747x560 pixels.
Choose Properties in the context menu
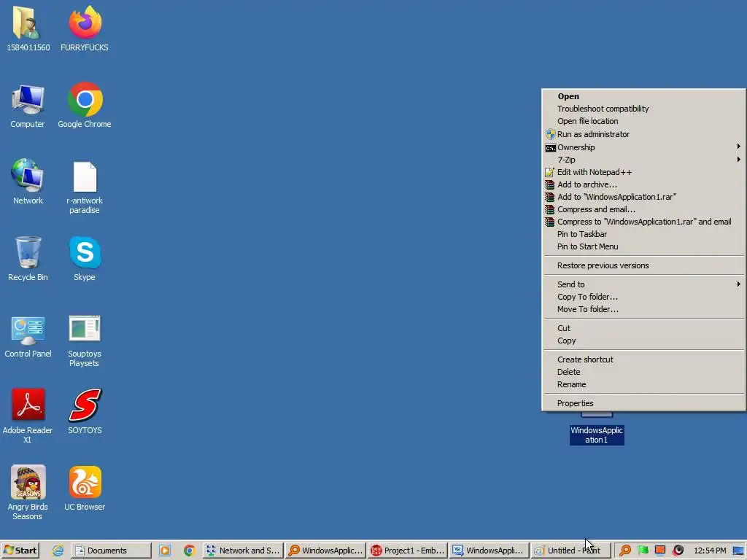(x=644, y=403)
